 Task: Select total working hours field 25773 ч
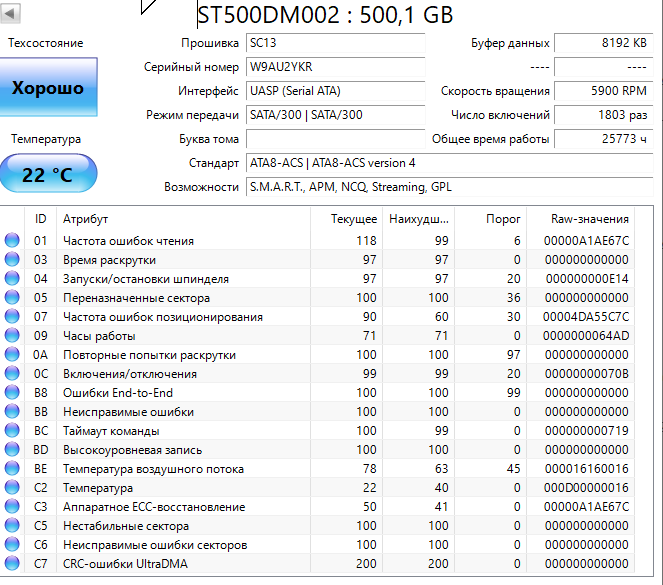(x=604, y=139)
